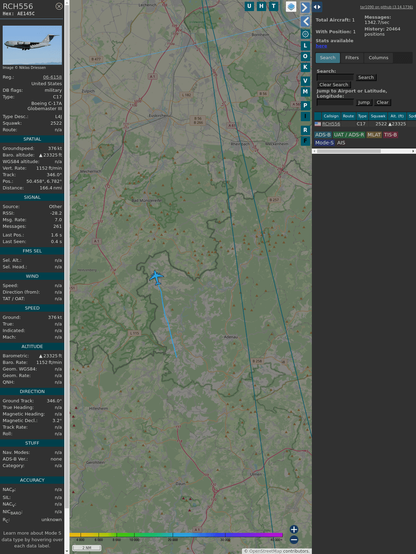Click the follow-aircraft crosshair button
The height and width of the screenshot is (554, 416).
pyautogui.click(x=305, y=34)
